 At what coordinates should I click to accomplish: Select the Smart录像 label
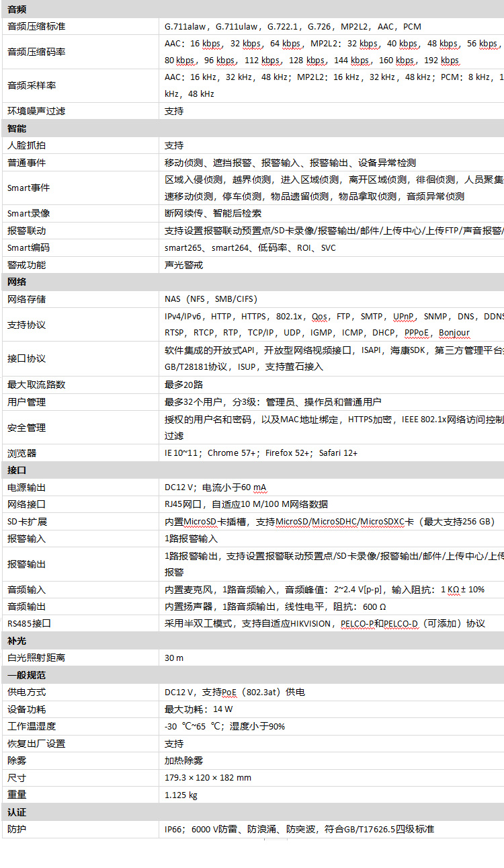click(x=29, y=213)
